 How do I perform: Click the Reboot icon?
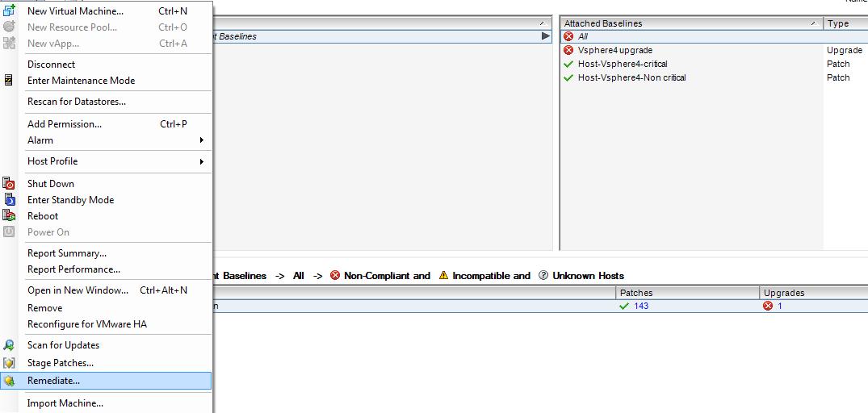[x=9, y=215]
